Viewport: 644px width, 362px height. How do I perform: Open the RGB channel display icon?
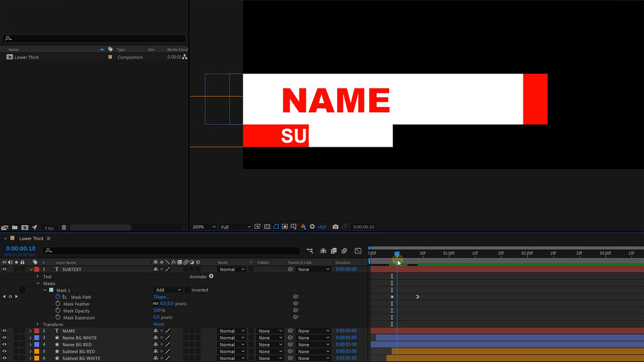[x=303, y=227]
